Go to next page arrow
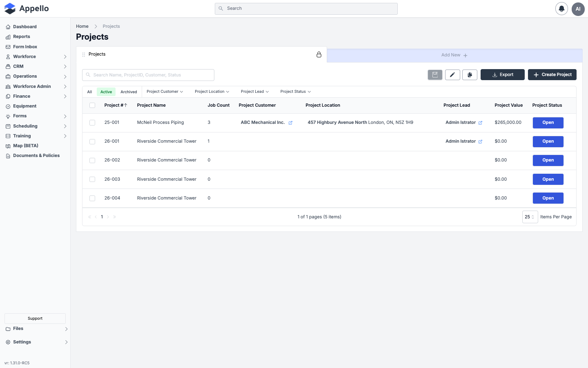 (x=108, y=217)
